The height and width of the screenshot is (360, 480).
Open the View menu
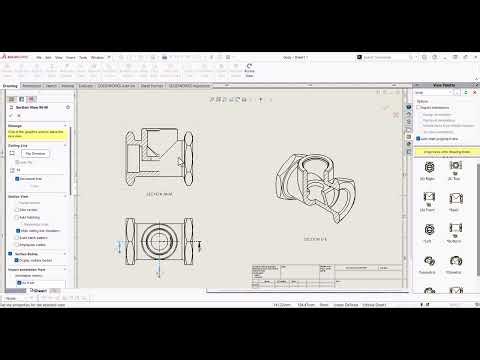[59, 57]
